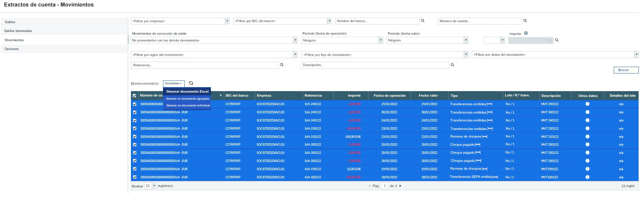Click the search icon beside Nombre del banco
The width and height of the screenshot is (644, 212).
click(x=423, y=21)
